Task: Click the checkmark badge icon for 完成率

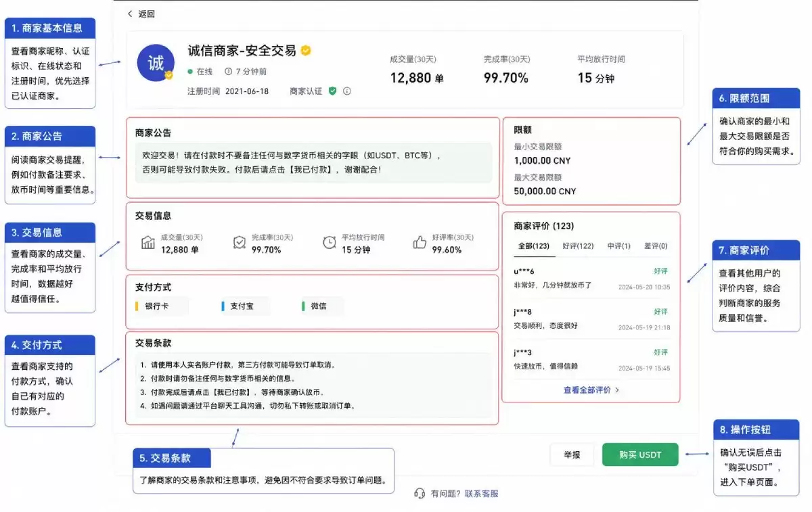Action: pyautogui.click(x=239, y=242)
